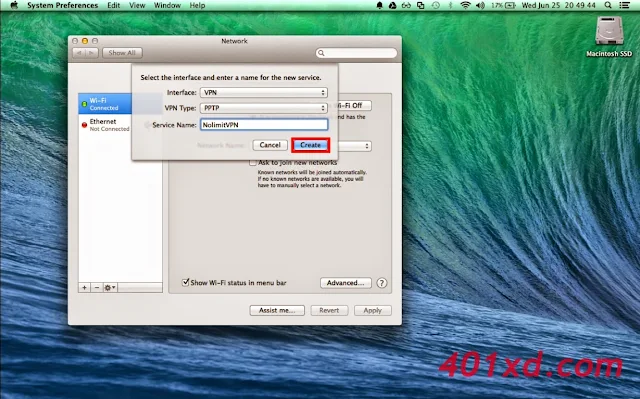Viewport: 640px width, 399px height.
Task: Open the Time Machine menu bar icon
Action: point(436,5)
